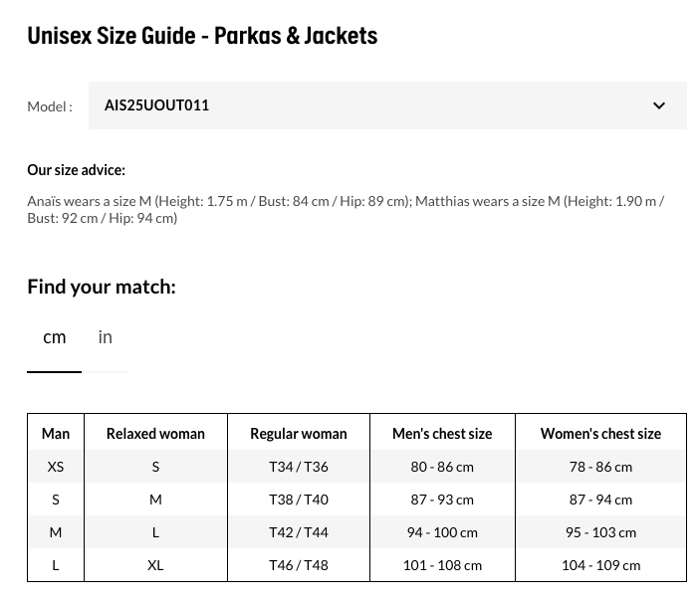Switch to the in units tab
The image size is (700, 602).
(106, 338)
